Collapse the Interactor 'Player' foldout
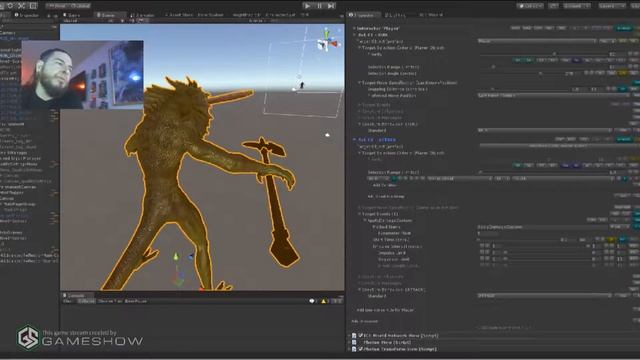The image size is (640, 360). 354,29
